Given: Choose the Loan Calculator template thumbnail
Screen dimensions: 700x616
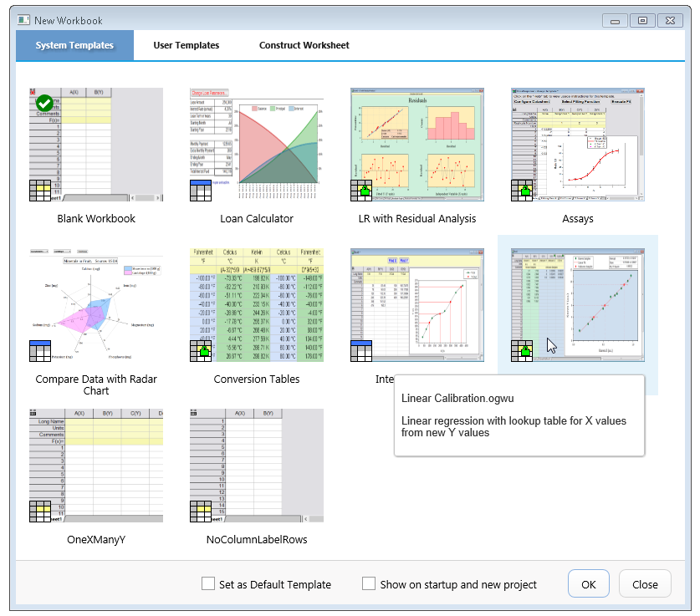Looking at the screenshot, I should click(x=257, y=145).
